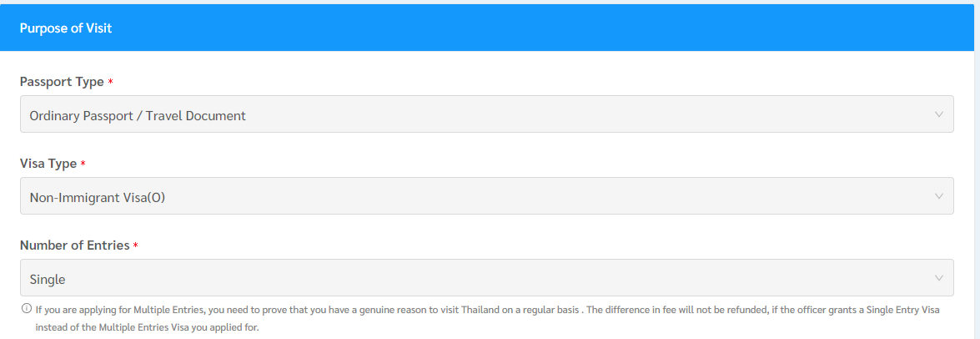980x339 pixels.
Task: Click the red asterisk next to Number of Entries
Action: click(x=136, y=246)
